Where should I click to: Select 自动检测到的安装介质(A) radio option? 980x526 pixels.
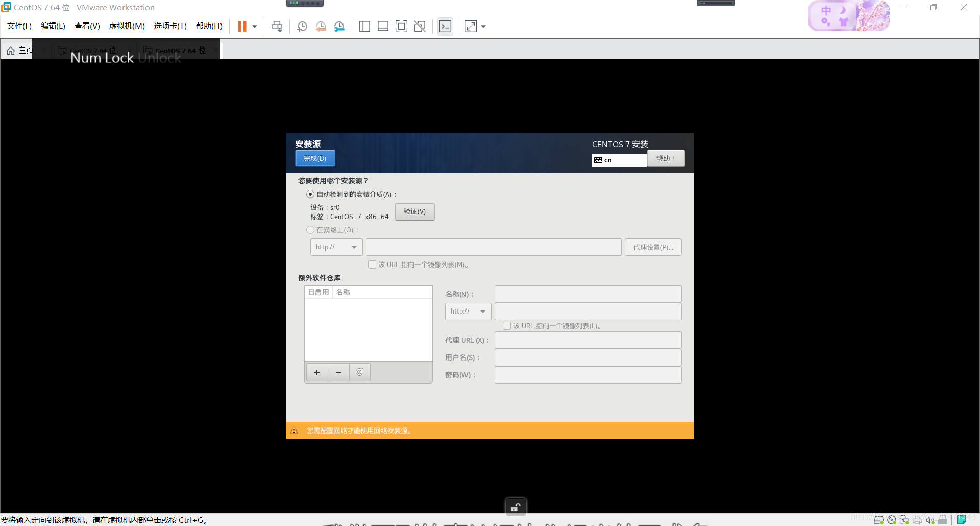pyautogui.click(x=310, y=194)
